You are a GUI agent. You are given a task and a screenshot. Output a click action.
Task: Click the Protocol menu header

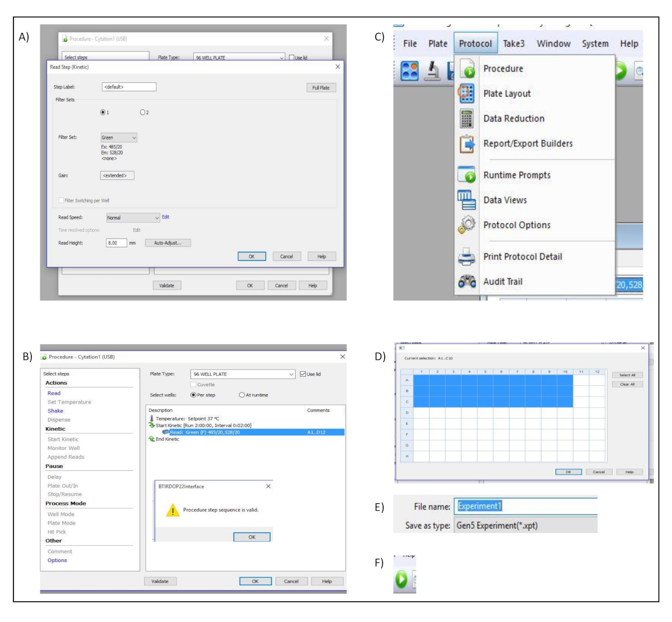coord(475,44)
